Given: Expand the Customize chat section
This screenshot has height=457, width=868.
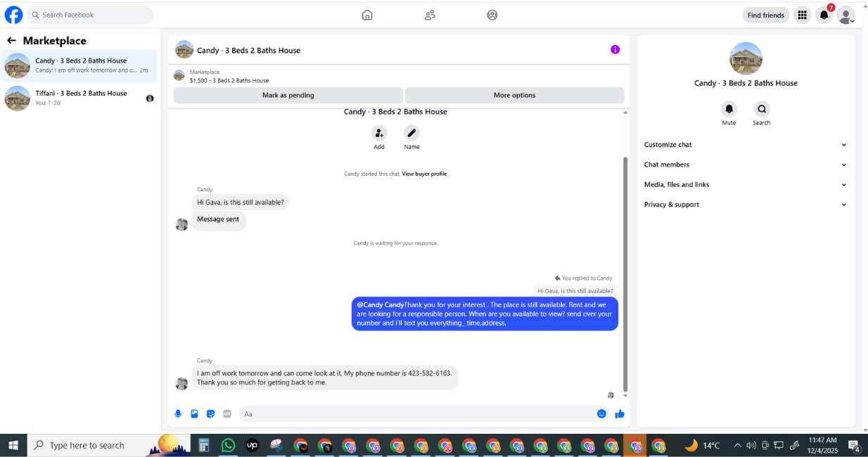Looking at the screenshot, I should point(746,145).
